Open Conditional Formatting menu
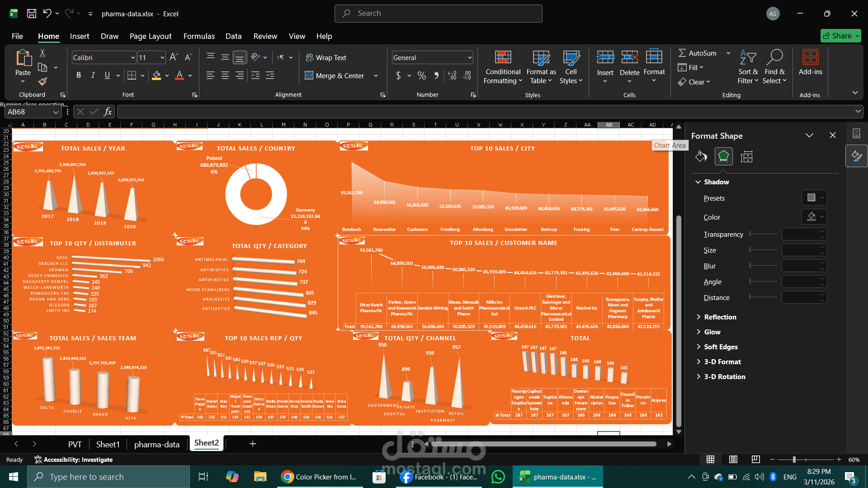This screenshot has height=488, width=868. (503, 67)
